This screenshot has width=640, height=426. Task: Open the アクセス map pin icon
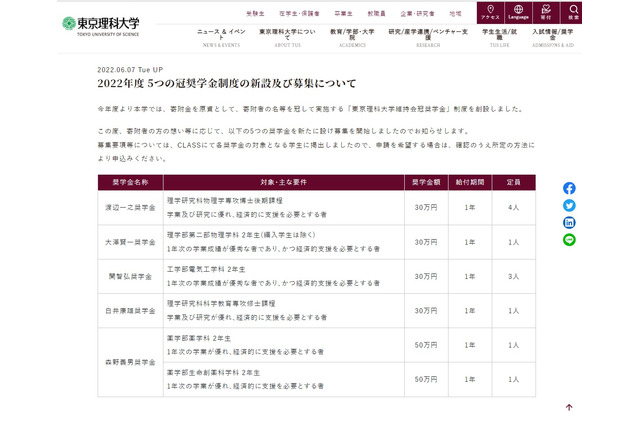490,12
